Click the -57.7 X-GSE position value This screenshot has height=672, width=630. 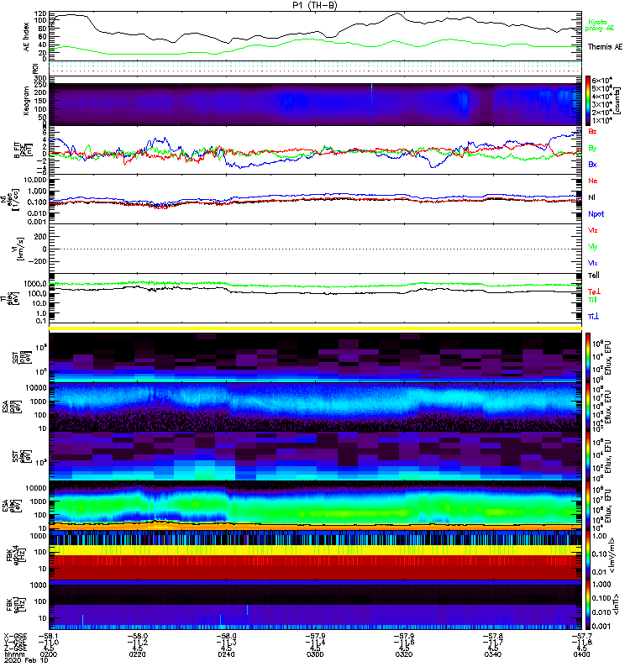tap(581, 636)
